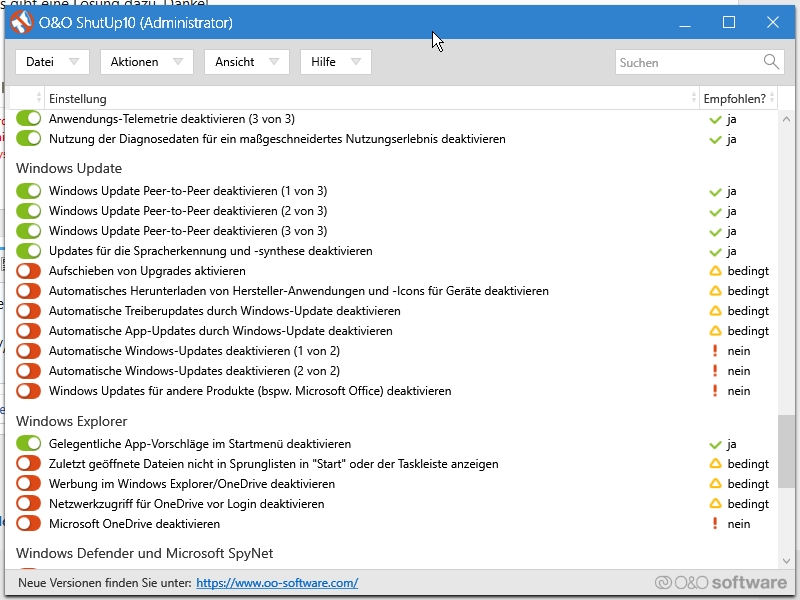Click exclamation icon for Windows Updates für andere Produkte

click(x=715, y=390)
